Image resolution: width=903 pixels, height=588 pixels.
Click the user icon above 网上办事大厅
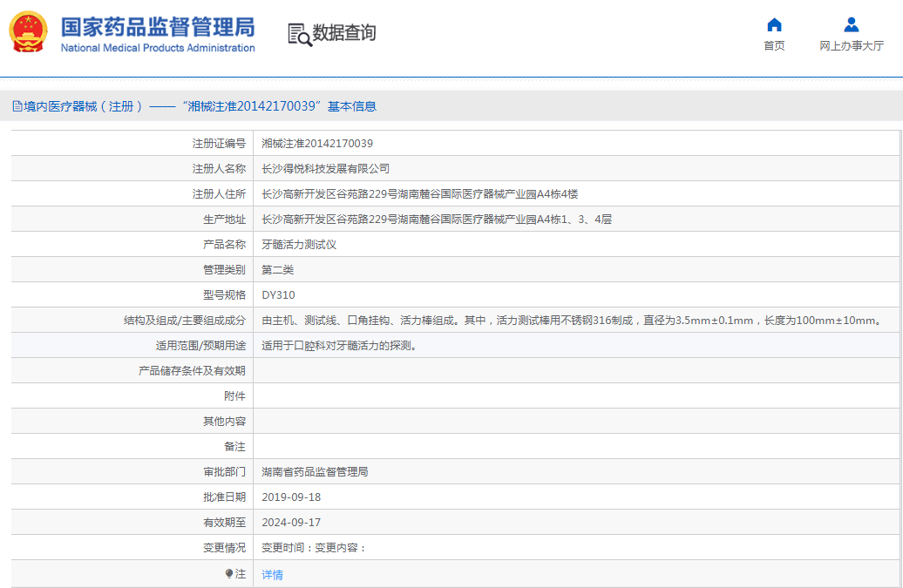tap(851, 24)
